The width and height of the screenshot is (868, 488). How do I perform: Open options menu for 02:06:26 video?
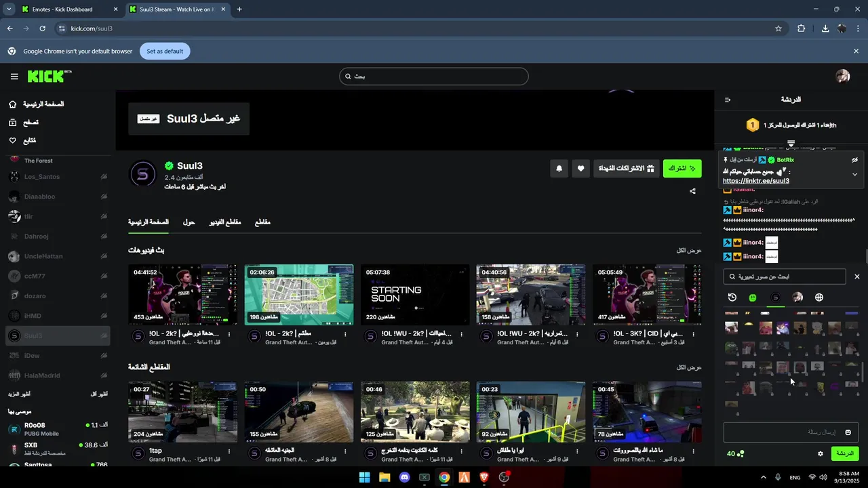pos(345,334)
